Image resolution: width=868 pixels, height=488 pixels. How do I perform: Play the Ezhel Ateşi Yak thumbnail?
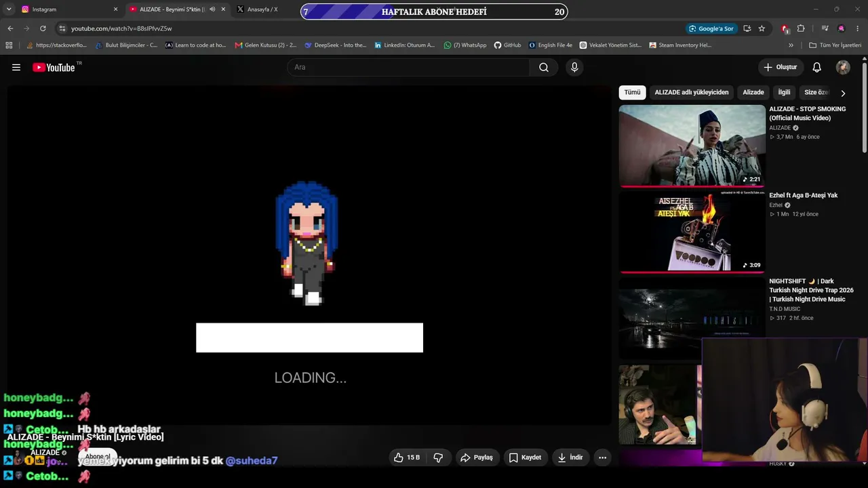tap(692, 231)
